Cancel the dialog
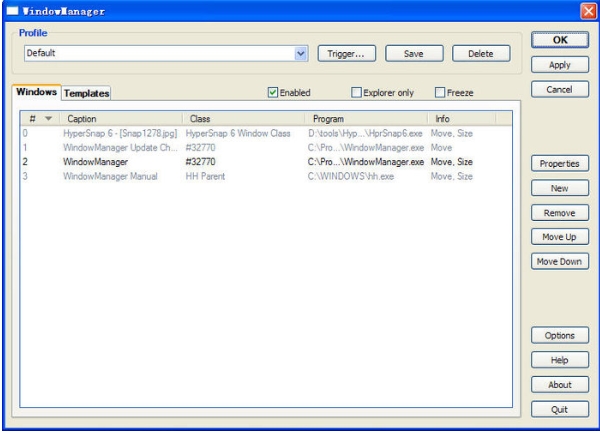 [560, 89]
